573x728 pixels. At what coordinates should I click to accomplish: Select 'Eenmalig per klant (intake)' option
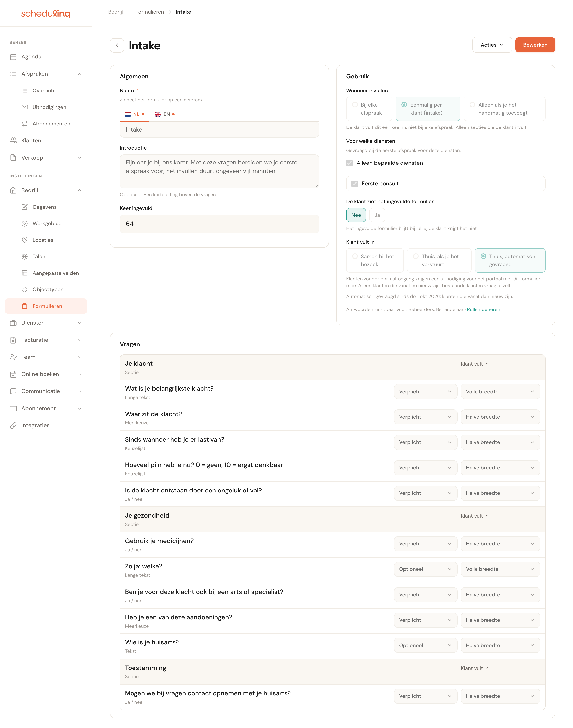428,109
